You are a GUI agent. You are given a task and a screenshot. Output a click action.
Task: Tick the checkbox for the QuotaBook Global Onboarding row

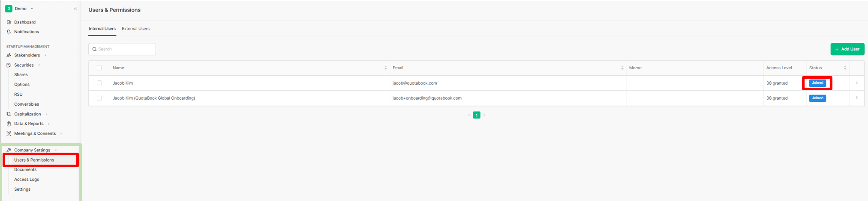coord(99,98)
